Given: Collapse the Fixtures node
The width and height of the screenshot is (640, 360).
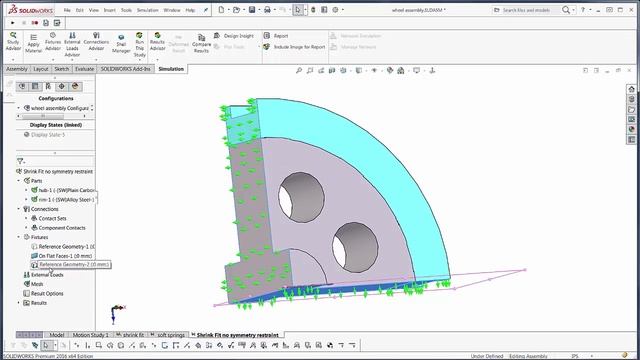Looking at the screenshot, I should click(19, 237).
